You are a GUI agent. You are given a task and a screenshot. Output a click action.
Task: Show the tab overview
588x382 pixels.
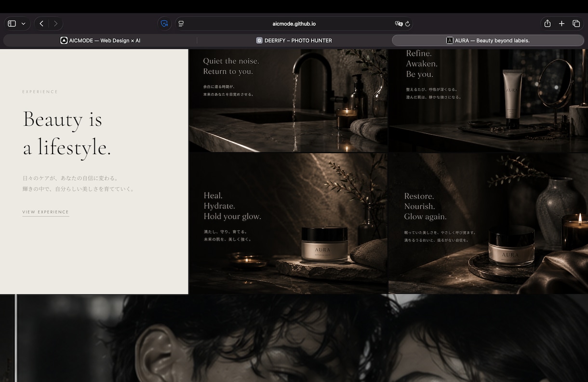[576, 24]
